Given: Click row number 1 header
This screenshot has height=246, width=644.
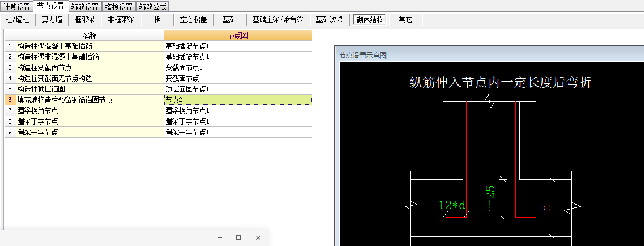Looking at the screenshot, I should pos(10,46).
